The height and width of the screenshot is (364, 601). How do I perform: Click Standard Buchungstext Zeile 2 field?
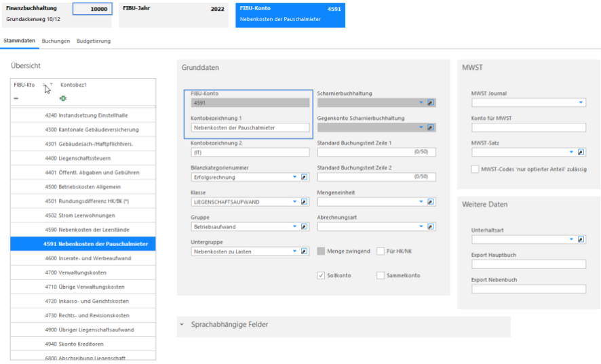tap(376, 177)
